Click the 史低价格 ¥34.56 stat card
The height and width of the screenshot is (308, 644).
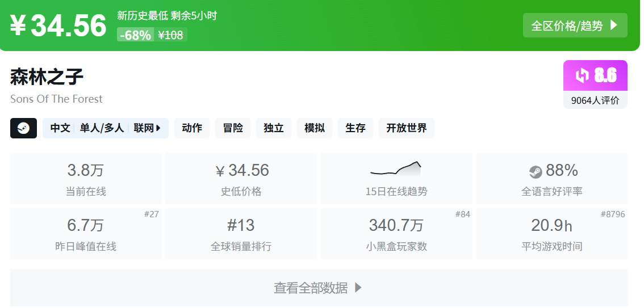click(x=241, y=179)
